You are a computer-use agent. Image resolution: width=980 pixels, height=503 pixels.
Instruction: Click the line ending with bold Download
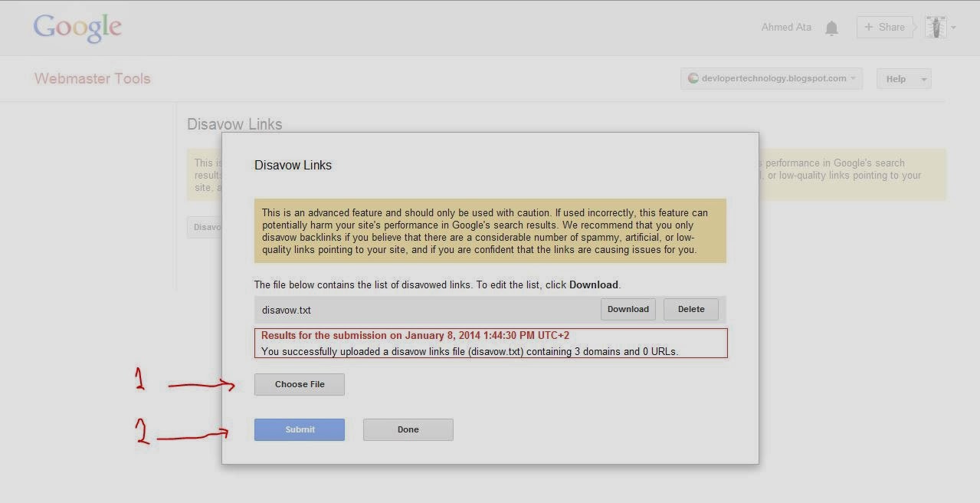(438, 284)
